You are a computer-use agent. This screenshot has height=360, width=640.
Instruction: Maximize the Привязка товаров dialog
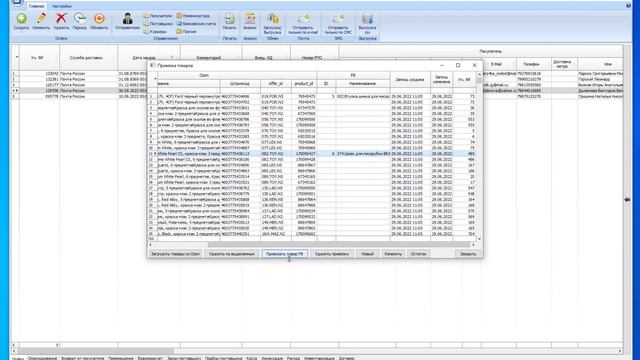(x=458, y=65)
